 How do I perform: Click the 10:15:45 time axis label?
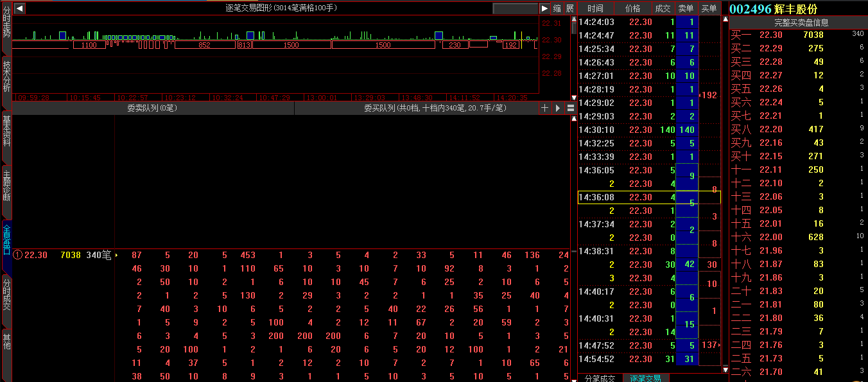pyautogui.click(x=85, y=98)
